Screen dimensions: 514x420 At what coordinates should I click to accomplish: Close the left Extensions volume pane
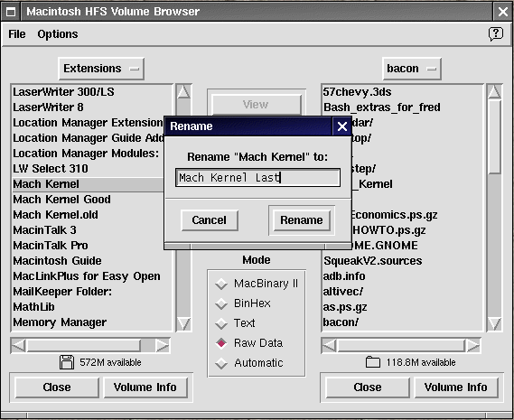point(57,387)
